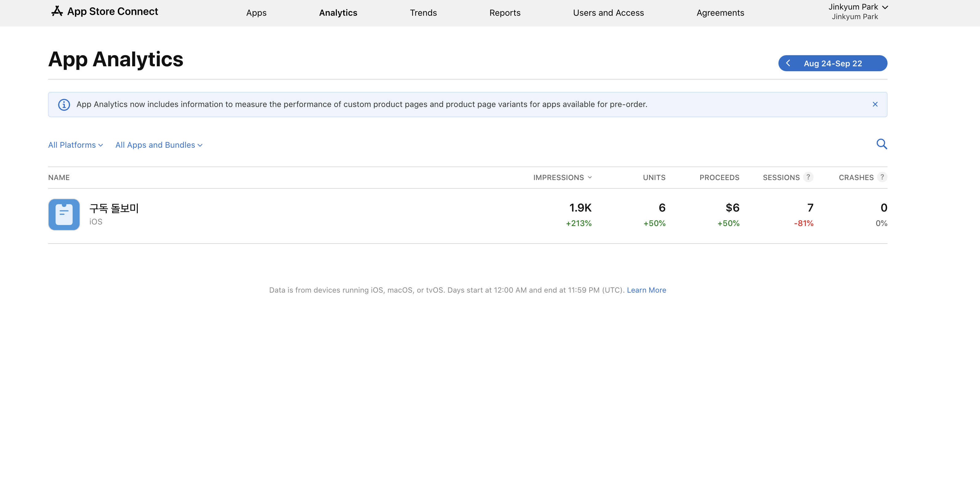Dismiss the info banner with the X icon
This screenshot has height=481, width=980.
click(x=875, y=104)
